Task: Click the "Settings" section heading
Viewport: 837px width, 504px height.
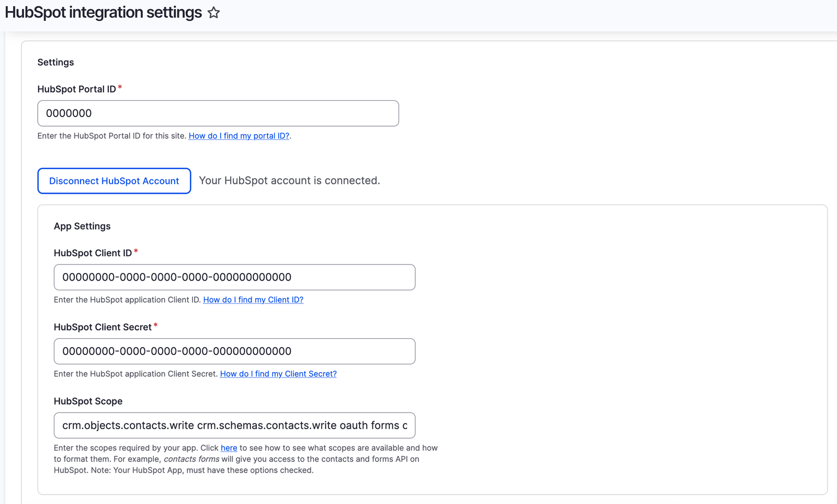Action: [x=55, y=62]
